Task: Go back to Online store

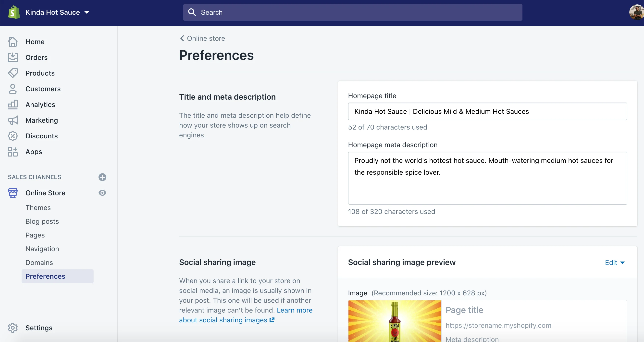Action: (202, 38)
